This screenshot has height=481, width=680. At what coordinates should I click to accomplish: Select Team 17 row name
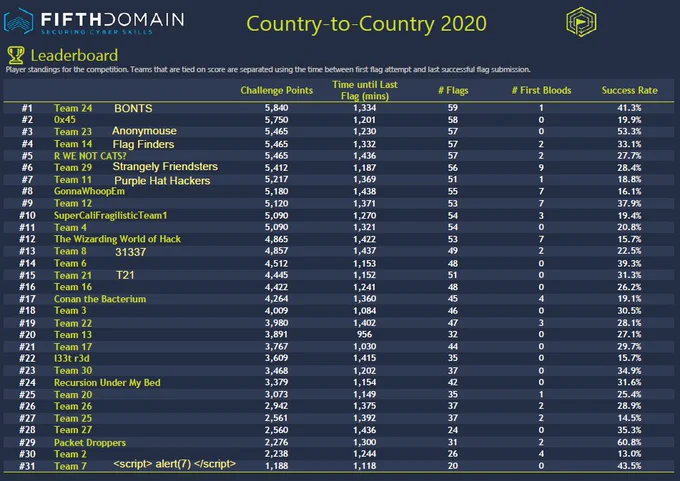pyautogui.click(x=73, y=347)
